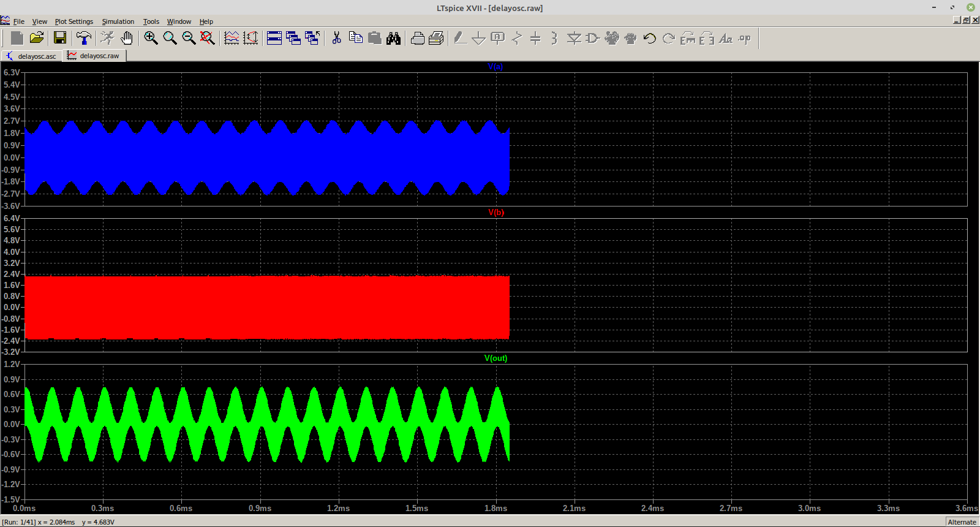This screenshot has height=527, width=980.
Task: Click the Undo arrow icon
Action: point(650,38)
